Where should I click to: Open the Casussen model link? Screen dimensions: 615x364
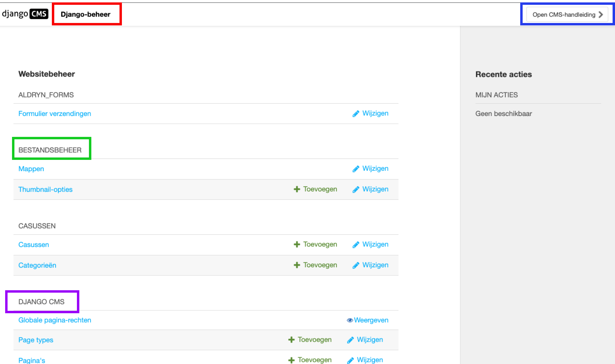click(x=34, y=245)
